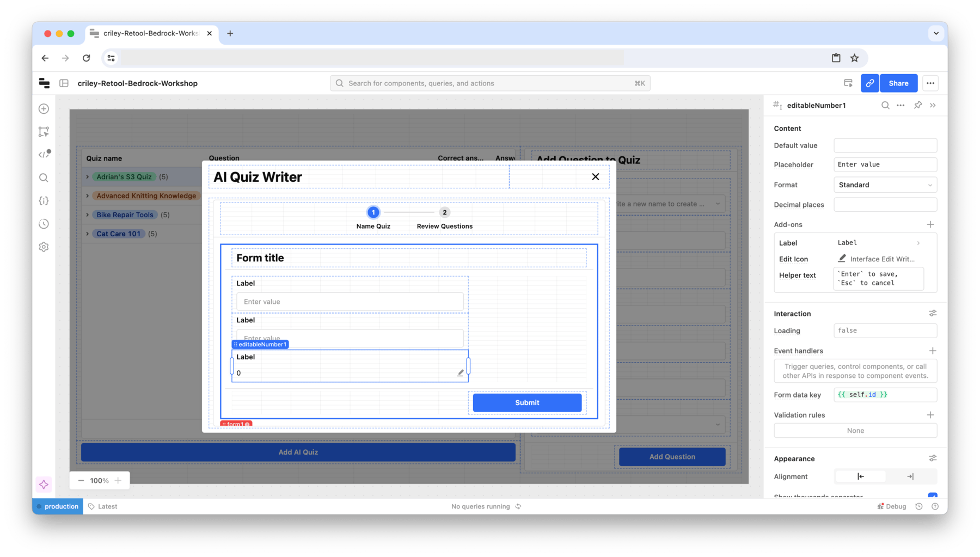Viewport: 980px width, 557px height.
Task: Click the Add AI Quiz button
Action: tap(298, 452)
